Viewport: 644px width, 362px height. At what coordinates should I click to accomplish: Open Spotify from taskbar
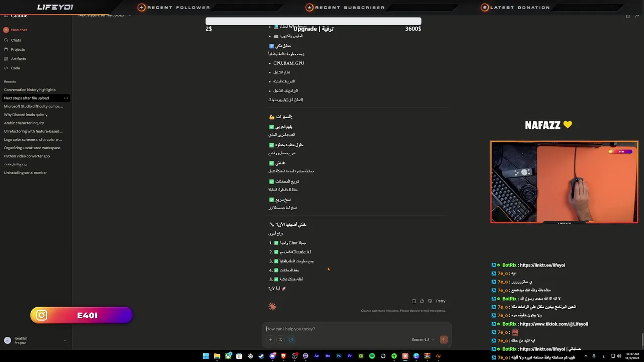pos(372,356)
